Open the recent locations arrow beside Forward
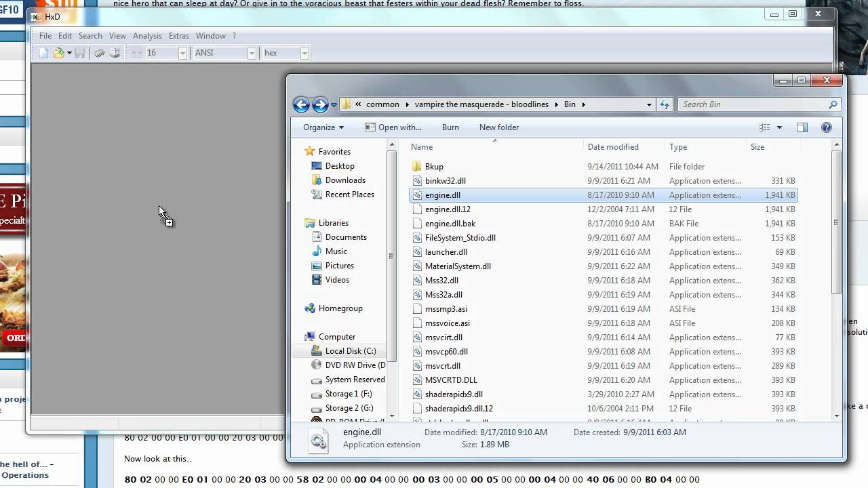Screen dimensions: 868x488 (334, 105)
